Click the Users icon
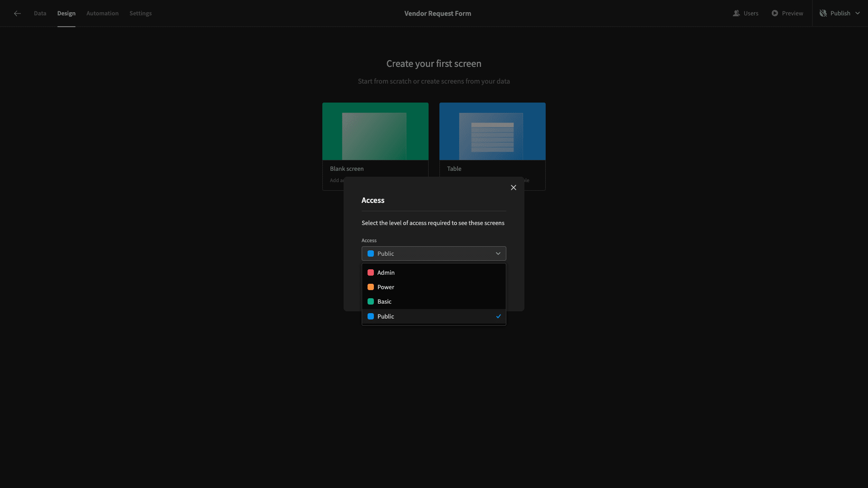This screenshot has height=488, width=868. (736, 14)
